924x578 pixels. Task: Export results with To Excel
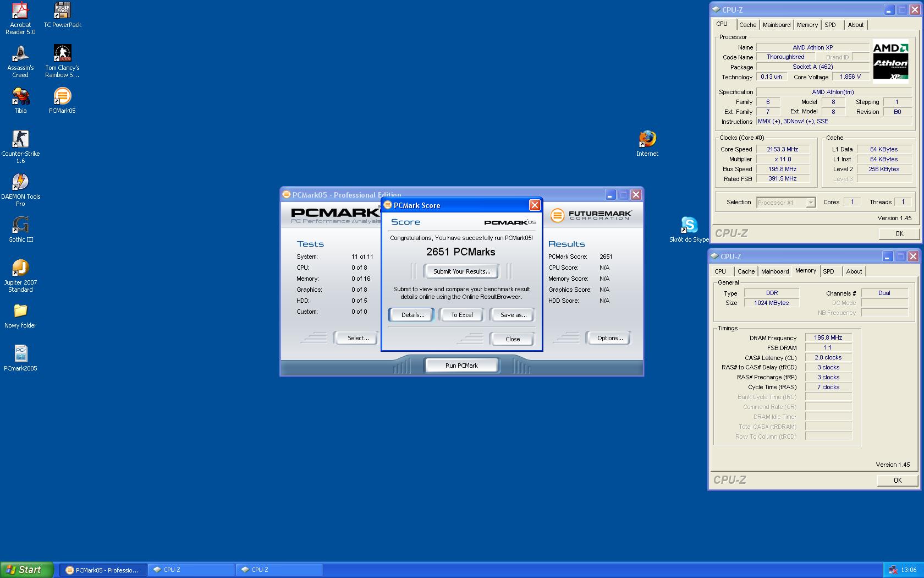[461, 315]
